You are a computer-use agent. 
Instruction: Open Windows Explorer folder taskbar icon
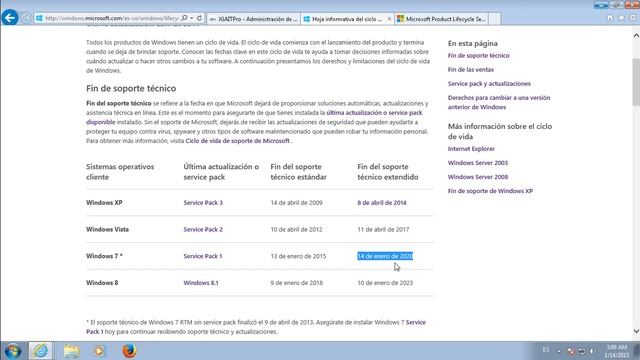(71, 351)
